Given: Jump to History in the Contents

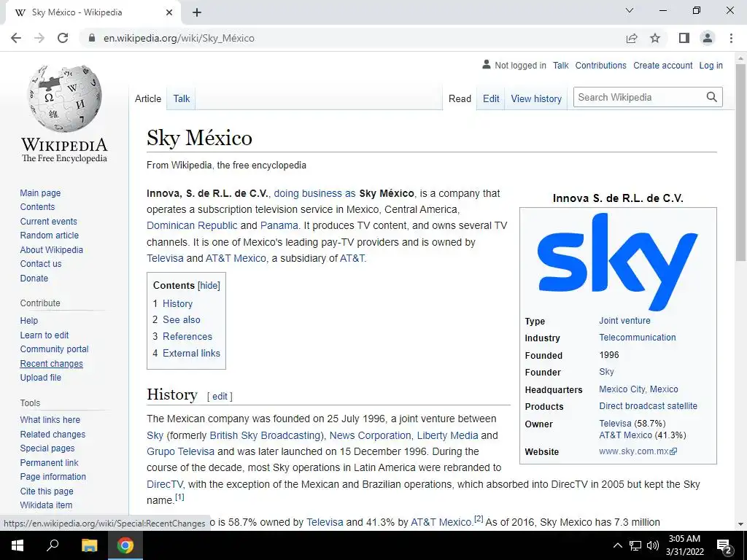Looking at the screenshot, I should [177, 303].
